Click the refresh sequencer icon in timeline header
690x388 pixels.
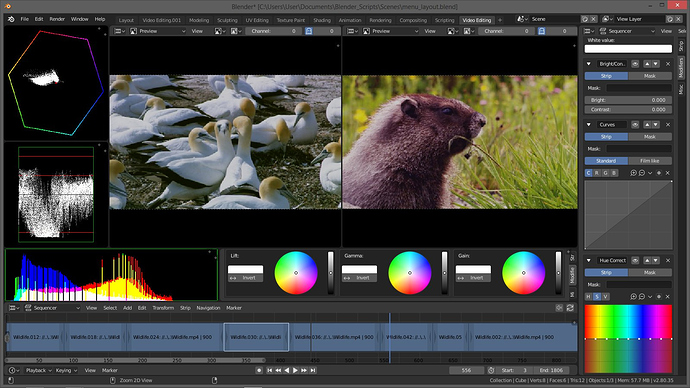point(570,308)
